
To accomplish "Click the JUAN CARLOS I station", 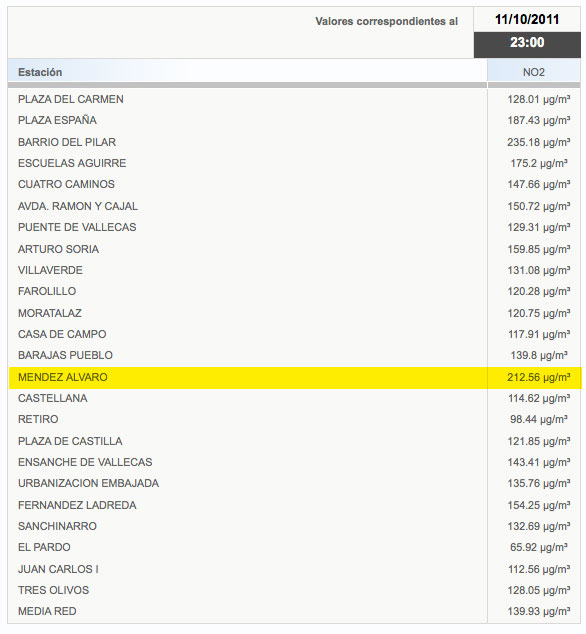I will 59,569.
